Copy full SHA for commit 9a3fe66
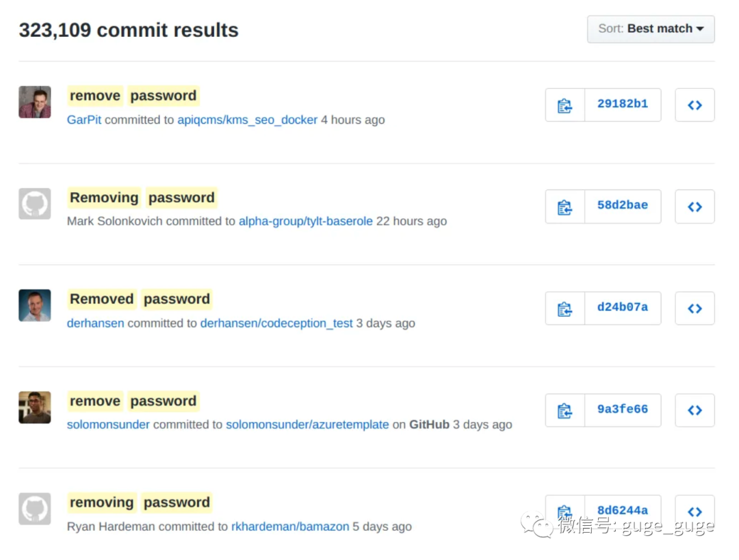 [x=565, y=410]
